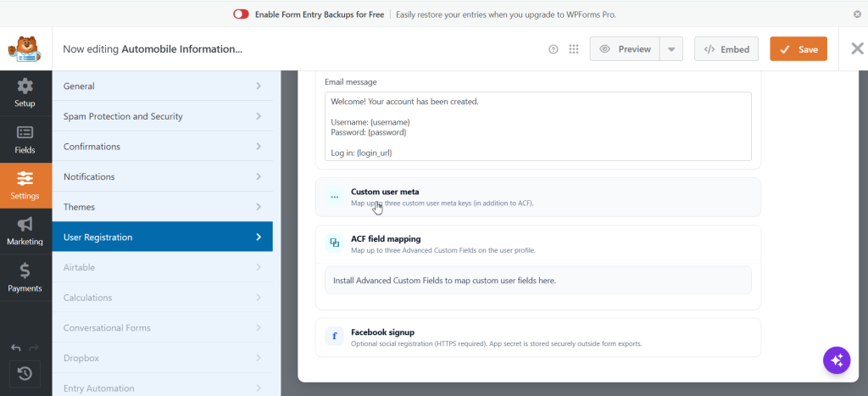The image size is (868, 396).
Task: Open the Marketing megaphone panel
Action: 25,231
